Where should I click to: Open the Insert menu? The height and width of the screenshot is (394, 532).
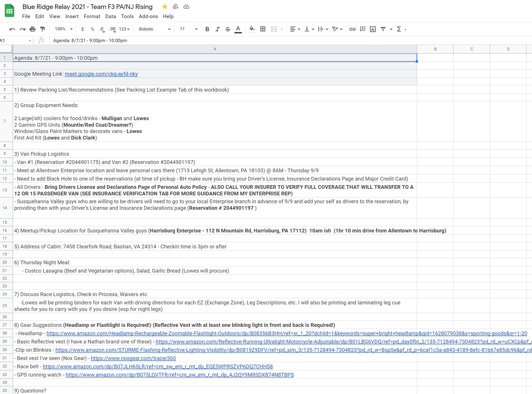tap(72, 16)
